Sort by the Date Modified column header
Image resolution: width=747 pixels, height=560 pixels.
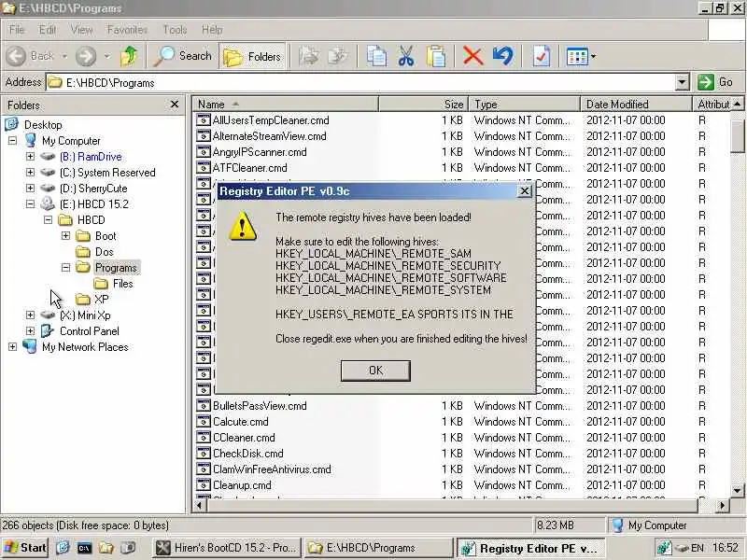(636, 105)
